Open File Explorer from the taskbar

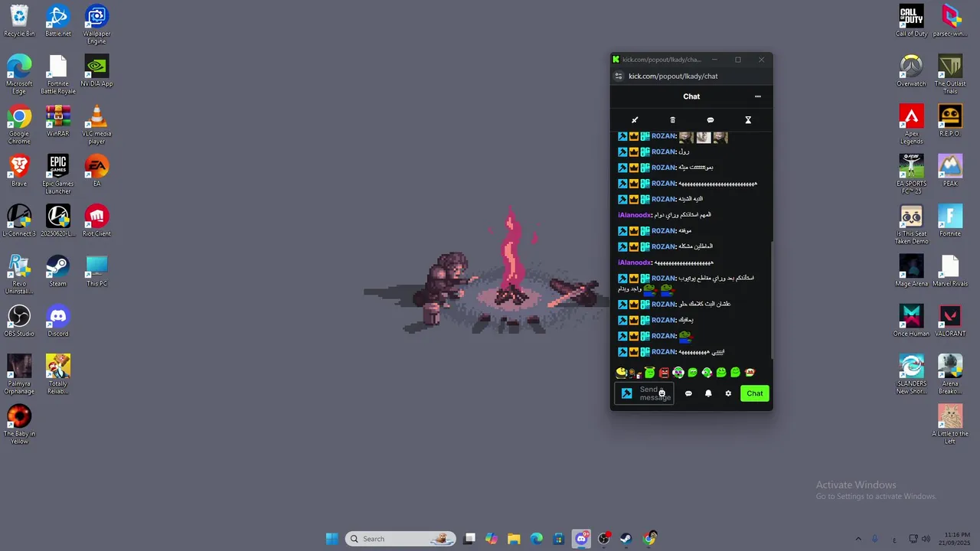coord(514,539)
